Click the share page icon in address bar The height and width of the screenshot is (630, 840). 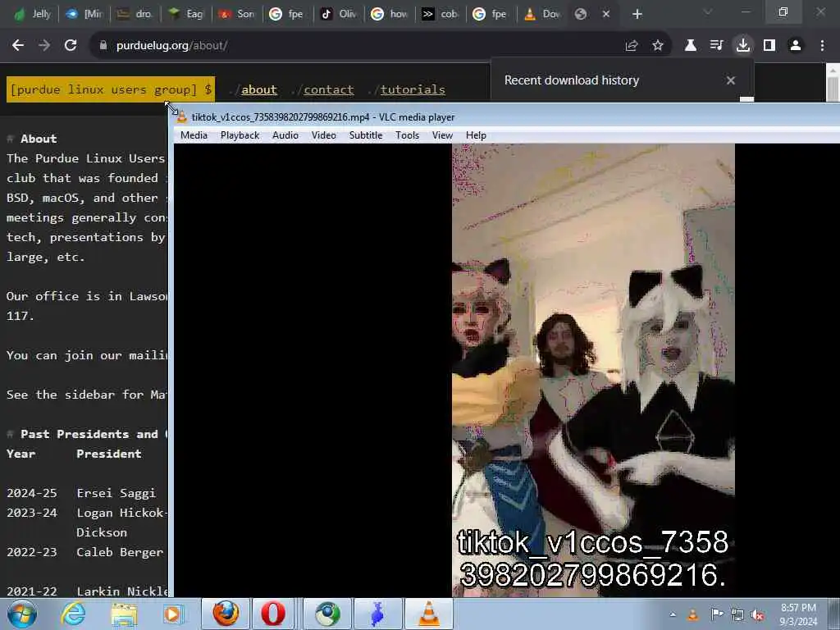coord(632,46)
